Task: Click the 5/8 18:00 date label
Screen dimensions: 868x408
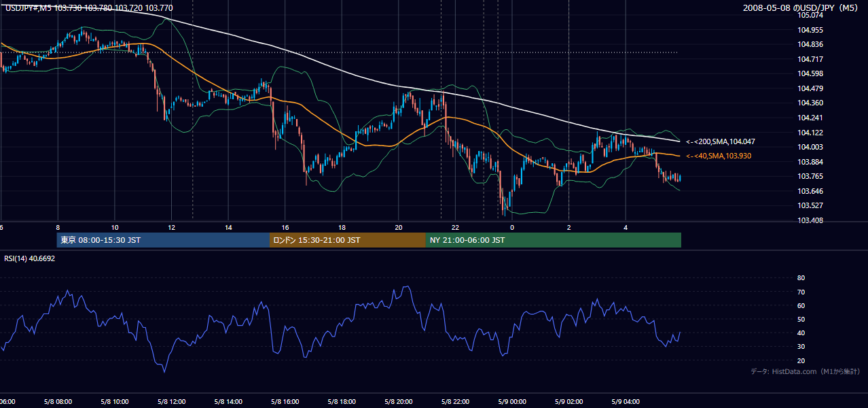Action: click(x=341, y=401)
